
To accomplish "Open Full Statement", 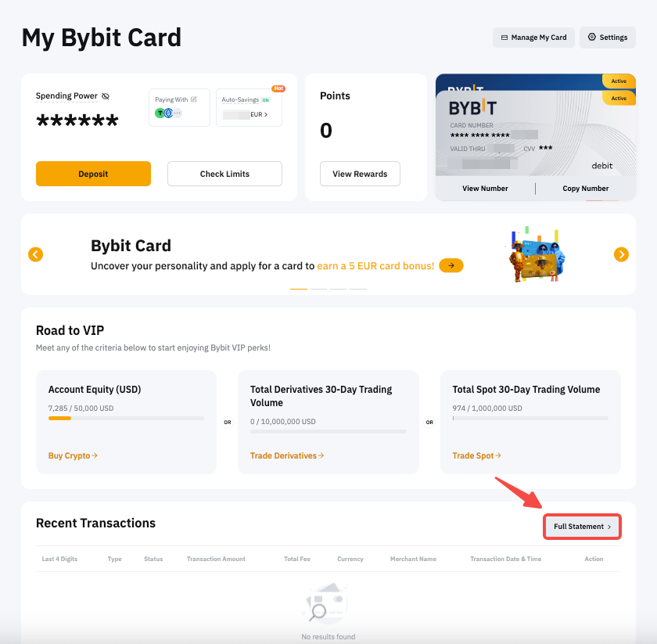I will point(583,527).
